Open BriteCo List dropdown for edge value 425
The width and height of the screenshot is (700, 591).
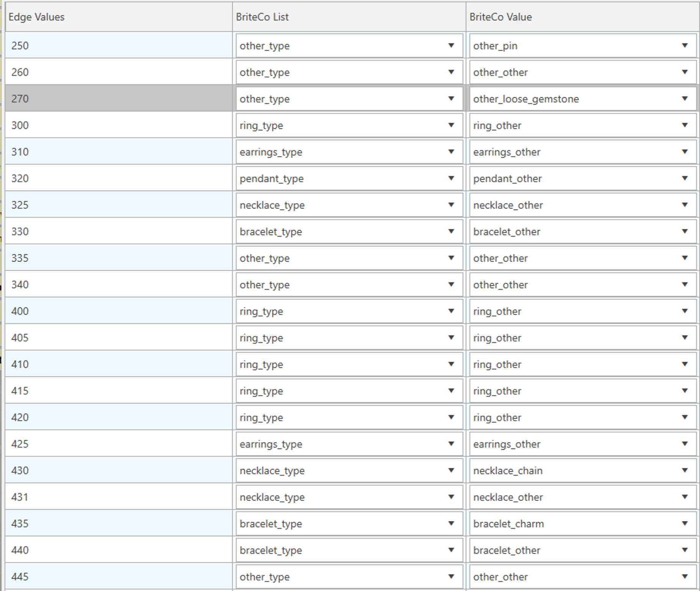point(451,444)
